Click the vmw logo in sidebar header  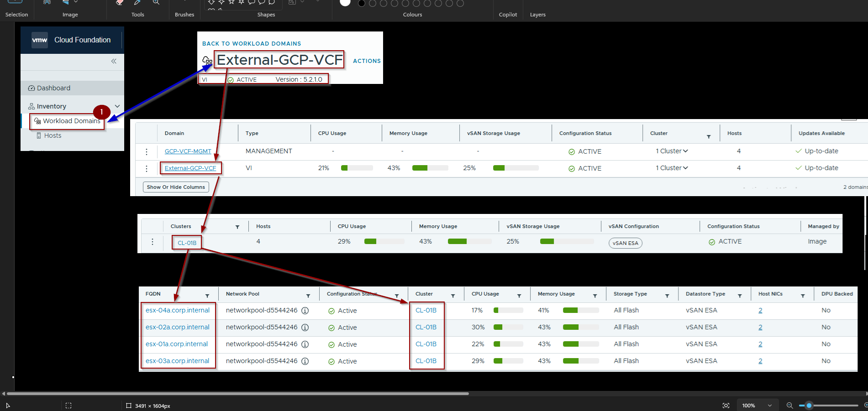click(40, 40)
